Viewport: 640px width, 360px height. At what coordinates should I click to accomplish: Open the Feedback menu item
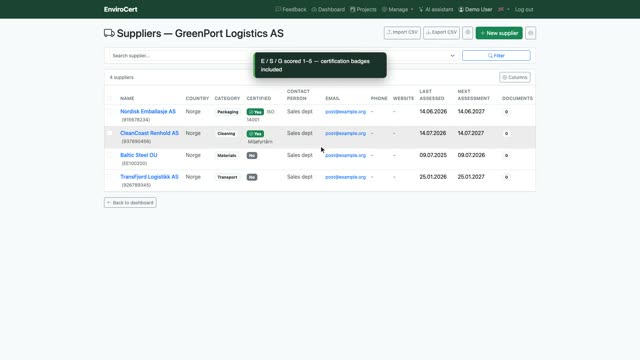click(x=291, y=9)
